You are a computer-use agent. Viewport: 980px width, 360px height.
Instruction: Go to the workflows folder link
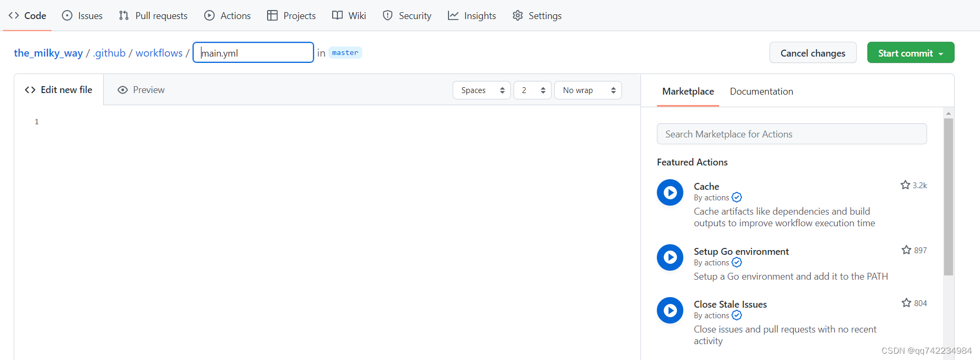pyautogui.click(x=159, y=53)
